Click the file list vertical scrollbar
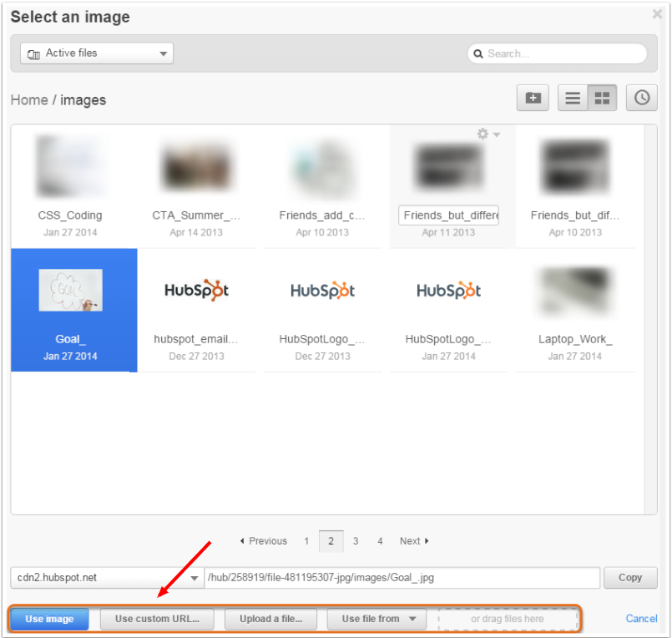This screenshot has height=638, width=672. pyautogui.click(x=650, y=320)
